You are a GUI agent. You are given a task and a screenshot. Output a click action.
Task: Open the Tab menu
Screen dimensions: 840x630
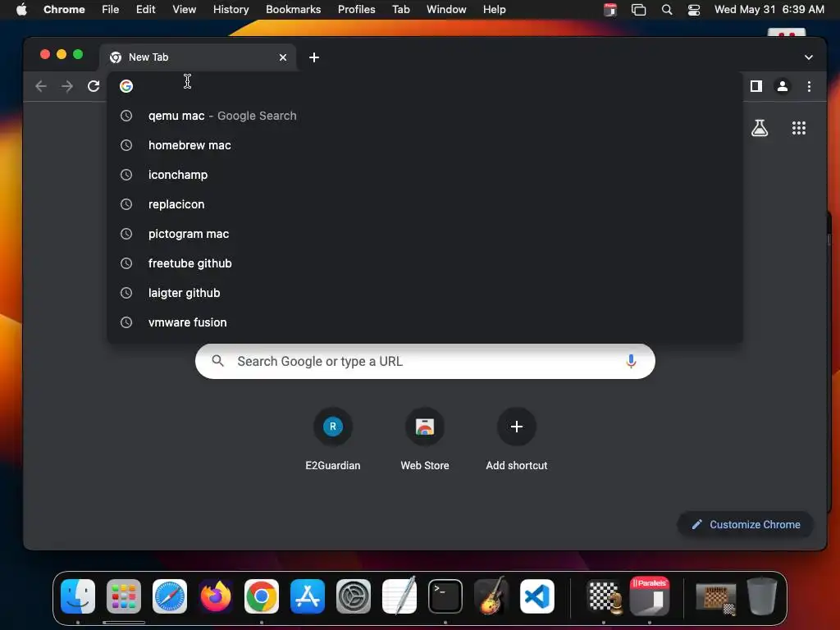[x=400, y=10]
